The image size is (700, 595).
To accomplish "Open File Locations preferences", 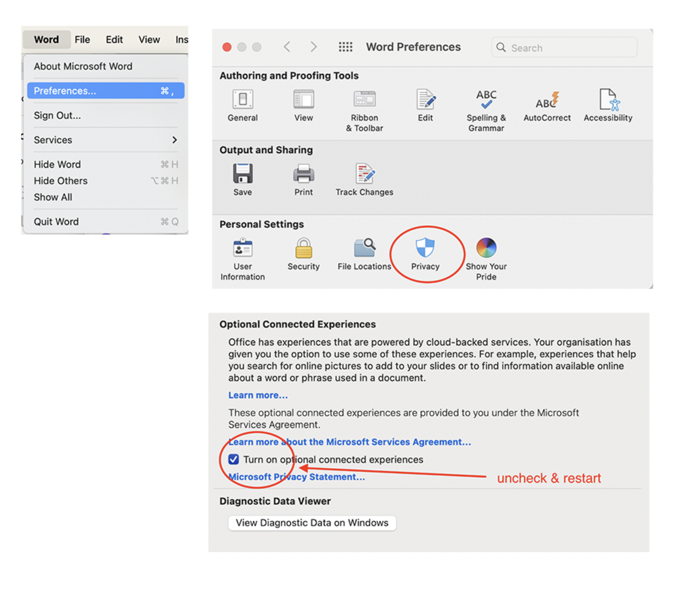I will (364, 249).
